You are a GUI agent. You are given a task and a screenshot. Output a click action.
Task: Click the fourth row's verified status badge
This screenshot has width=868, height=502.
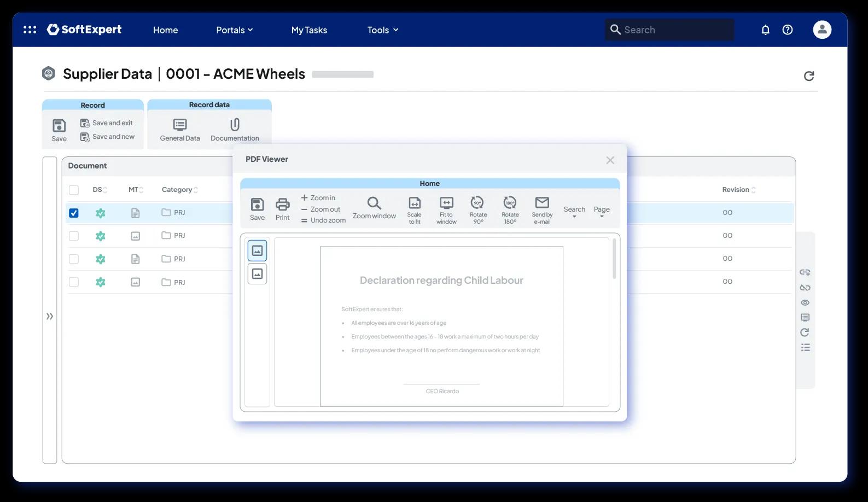(100, 282)
